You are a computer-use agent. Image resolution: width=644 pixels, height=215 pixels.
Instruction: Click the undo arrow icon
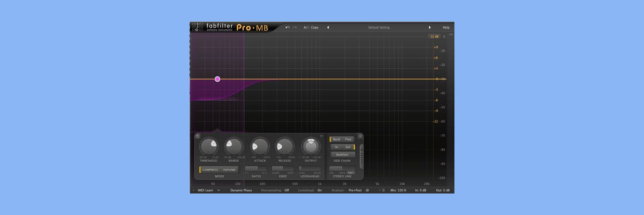coord(288,27)
